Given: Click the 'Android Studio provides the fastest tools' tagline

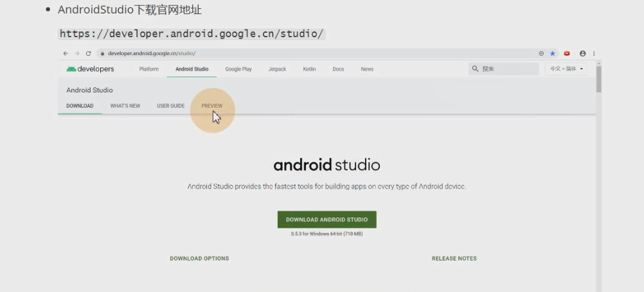Looking at the screenshot, I should (x=327, y=186).
